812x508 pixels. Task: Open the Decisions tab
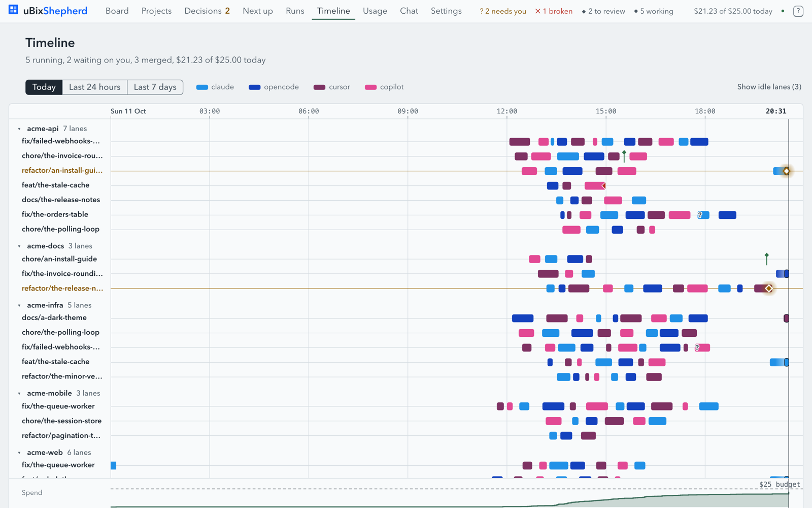tap(207, 11)
